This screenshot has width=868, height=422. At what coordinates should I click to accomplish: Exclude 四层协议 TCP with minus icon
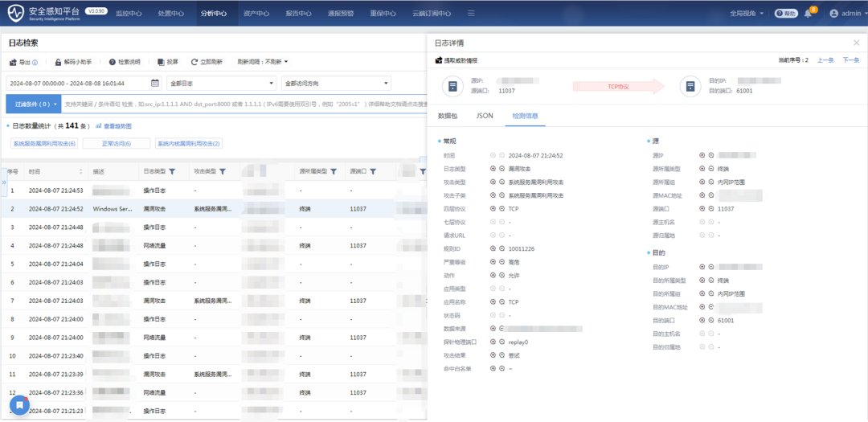pyautogui.click(x=502, y=209)
